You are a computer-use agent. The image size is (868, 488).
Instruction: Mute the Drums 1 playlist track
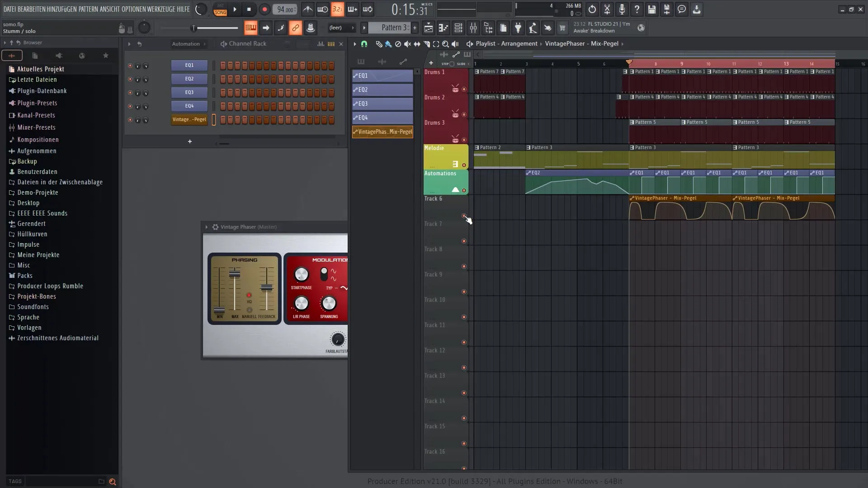(x=464, y=89)
